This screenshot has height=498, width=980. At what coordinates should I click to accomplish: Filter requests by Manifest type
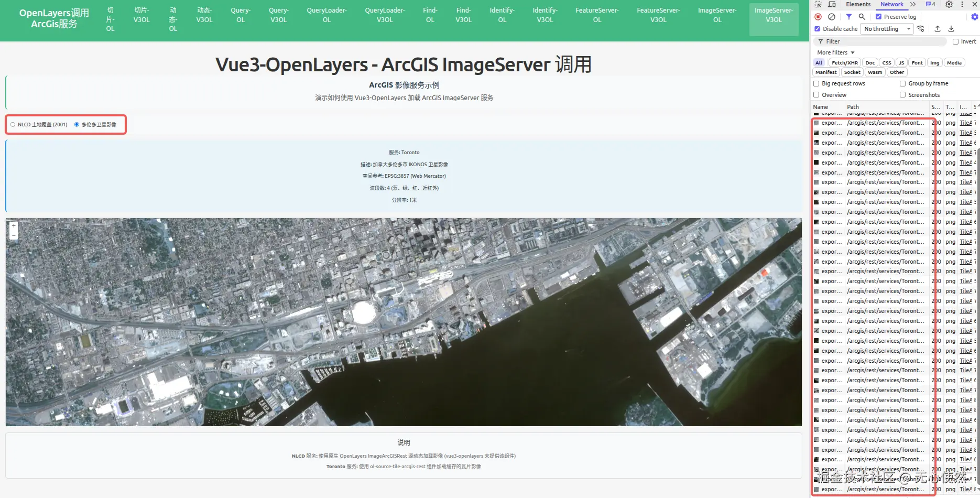click(826, 72)
